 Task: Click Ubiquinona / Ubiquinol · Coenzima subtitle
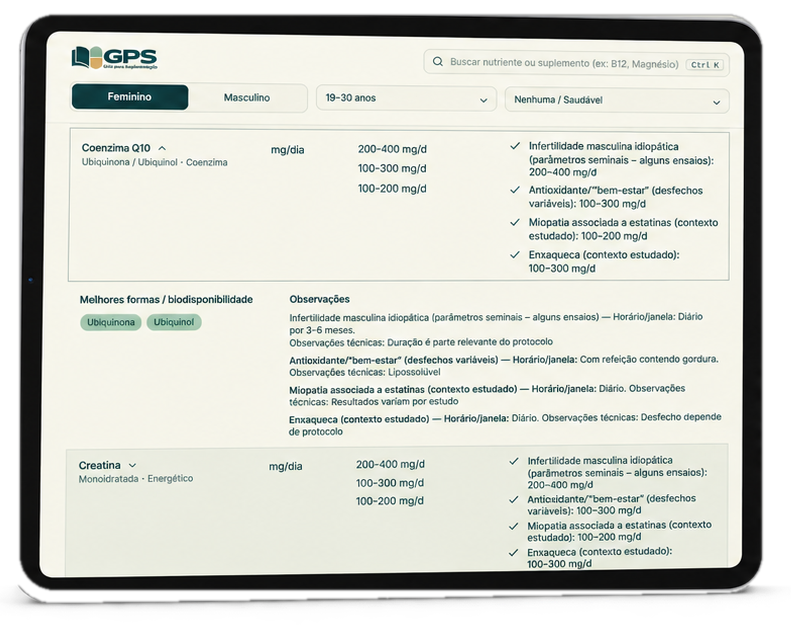(154, 162)
